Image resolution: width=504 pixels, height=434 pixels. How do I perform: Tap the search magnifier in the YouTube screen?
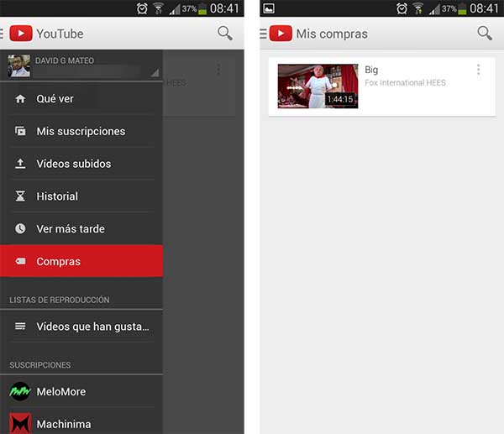(224, 33)
